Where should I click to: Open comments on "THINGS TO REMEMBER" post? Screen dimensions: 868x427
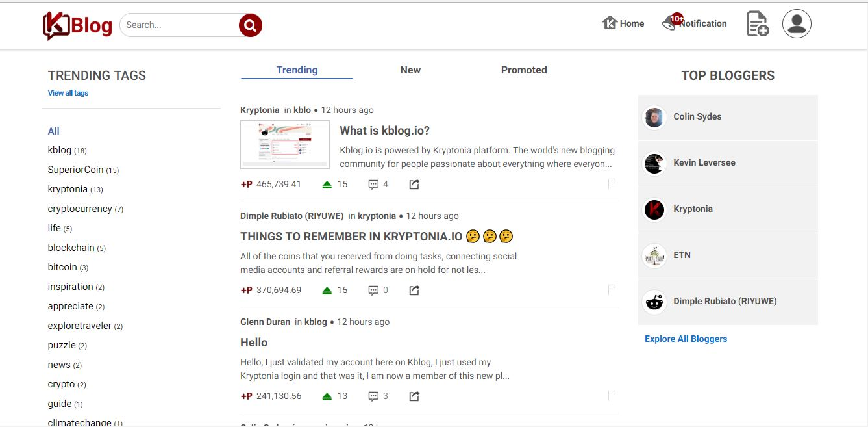tap(373, 291)
